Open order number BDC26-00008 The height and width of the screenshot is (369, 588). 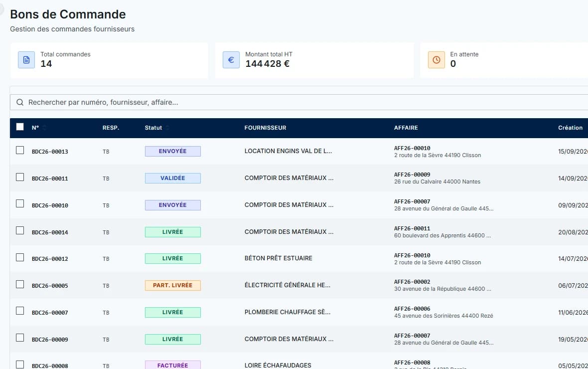(50, 366)
